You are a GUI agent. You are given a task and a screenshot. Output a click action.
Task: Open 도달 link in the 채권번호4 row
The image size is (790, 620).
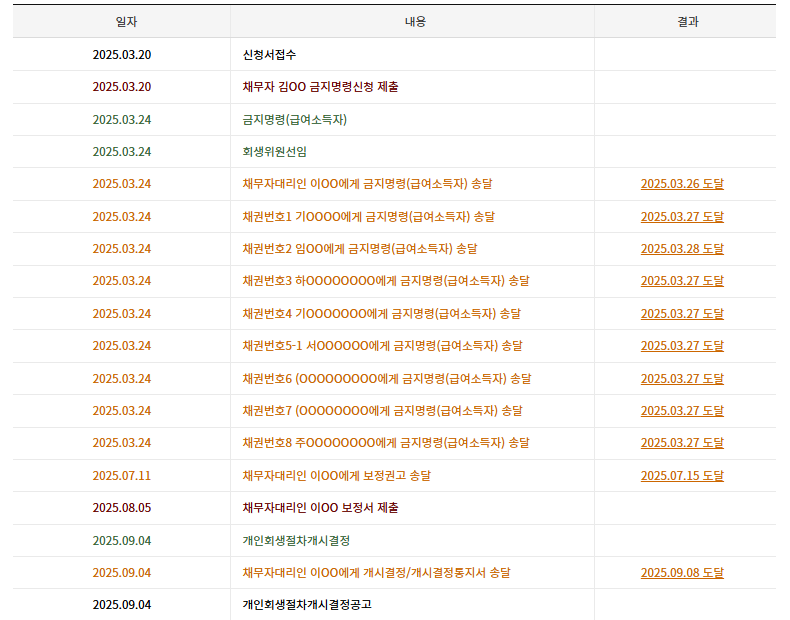tap(682, 314)
